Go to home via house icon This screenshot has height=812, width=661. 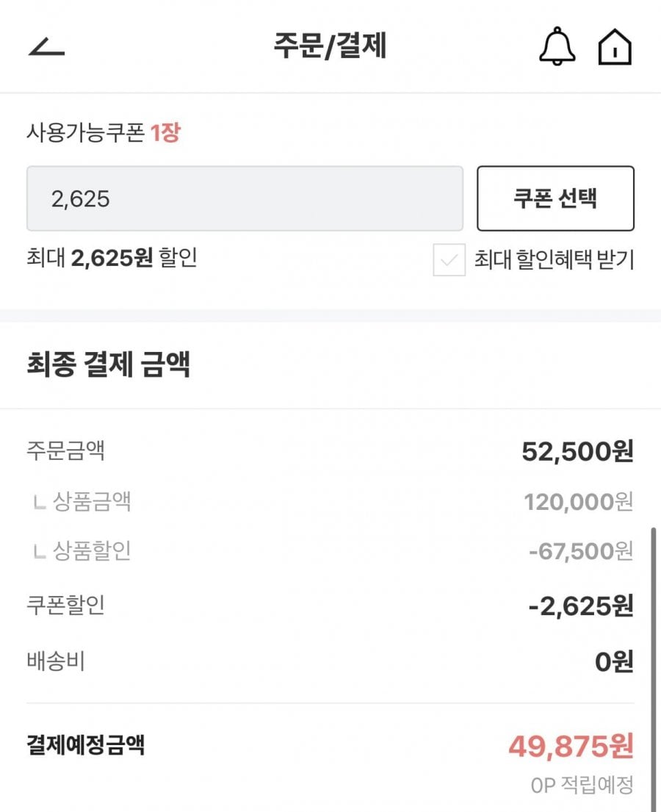615,48
